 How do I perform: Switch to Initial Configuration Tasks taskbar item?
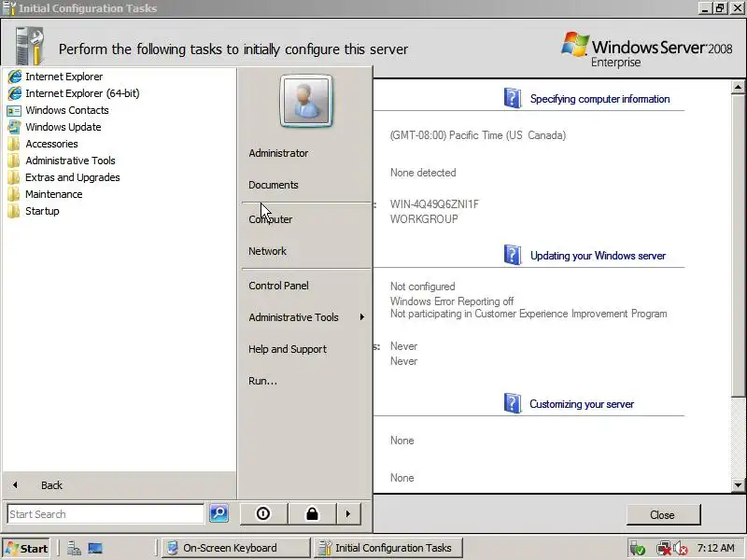click(x=388, y=548)
